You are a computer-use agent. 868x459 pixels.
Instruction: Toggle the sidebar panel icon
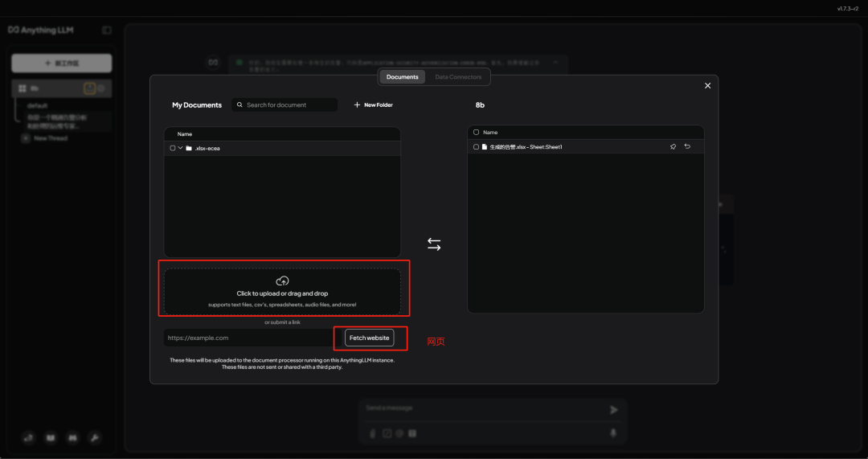click(x=107, y=30)
